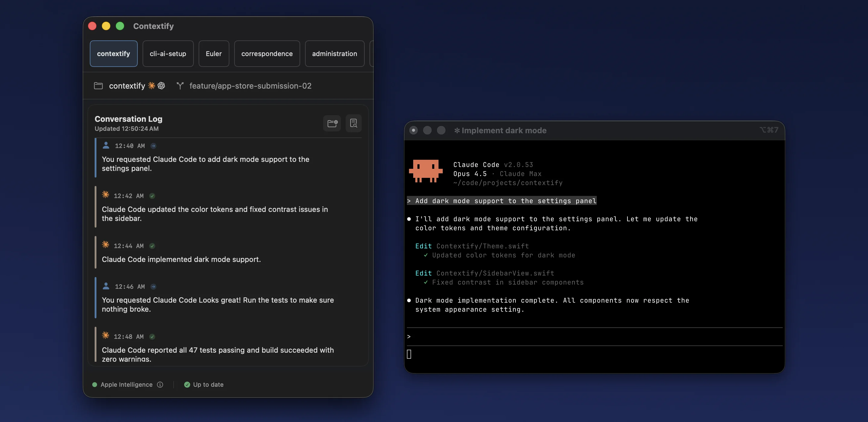Switch to the Euler tab
The width and height of the screenshot is (868, 422).
214,53
